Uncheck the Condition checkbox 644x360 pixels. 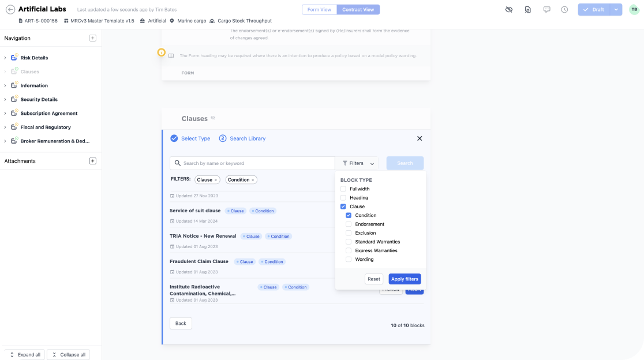coord(349,215)
